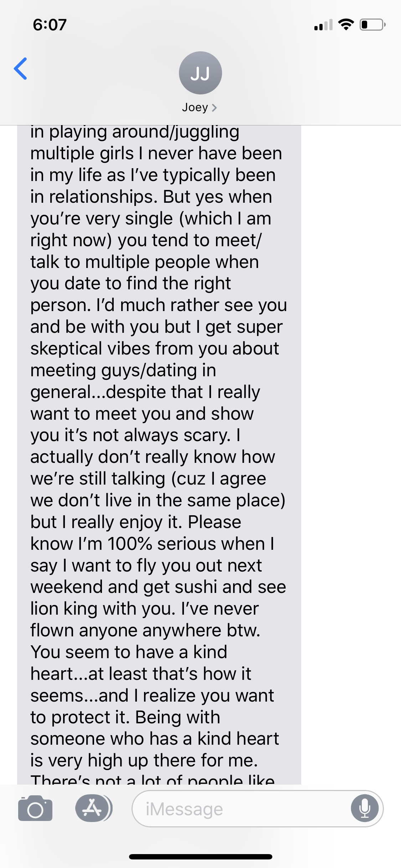
Task: Tap the battery indicator in status bar
Action: (x=372, y=25)
